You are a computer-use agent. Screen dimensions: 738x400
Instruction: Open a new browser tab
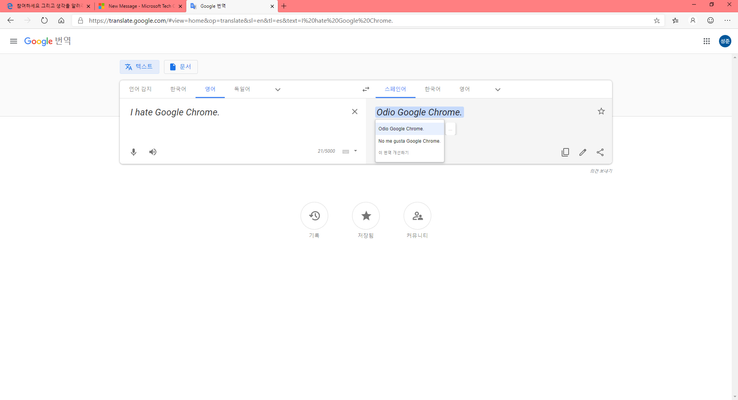pyautogui.click(x=283, y=6)
